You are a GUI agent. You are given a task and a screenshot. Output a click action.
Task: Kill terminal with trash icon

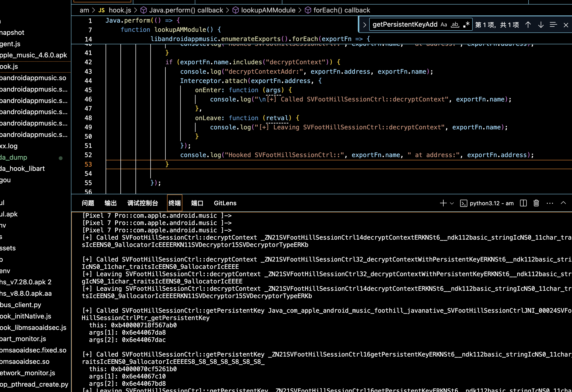tap(536, 203)
